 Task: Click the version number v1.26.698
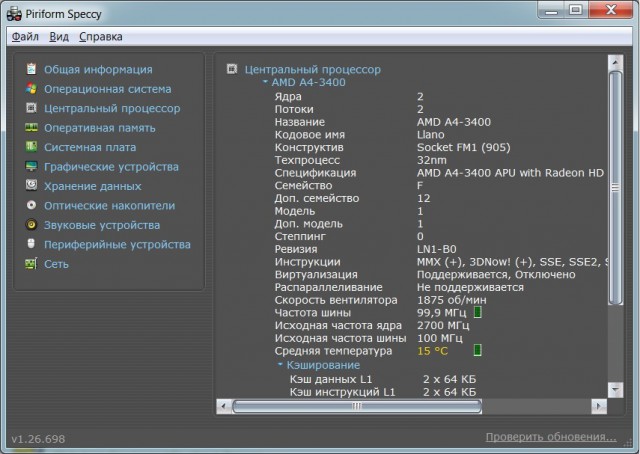tap(38, 439)
